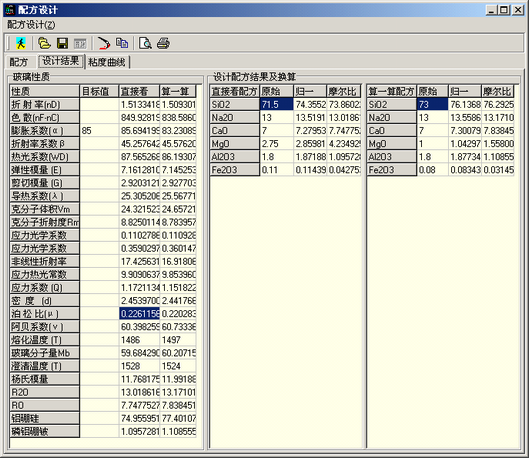This screenshot has width=529, height=458.
Task: Switch to the 配方 tab
Action: coord(19,62)
